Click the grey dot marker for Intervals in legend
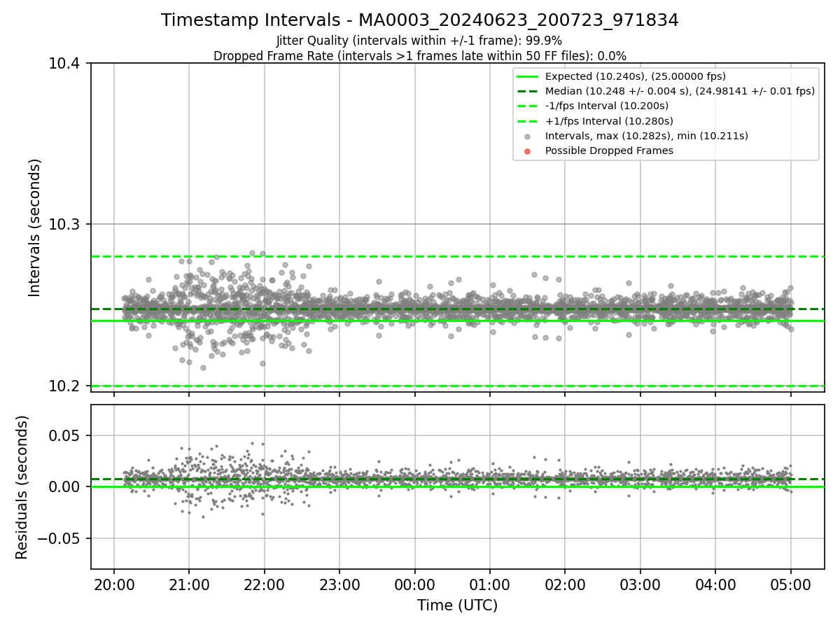This screenshot has height=630, width=840. tap(528, 136)
